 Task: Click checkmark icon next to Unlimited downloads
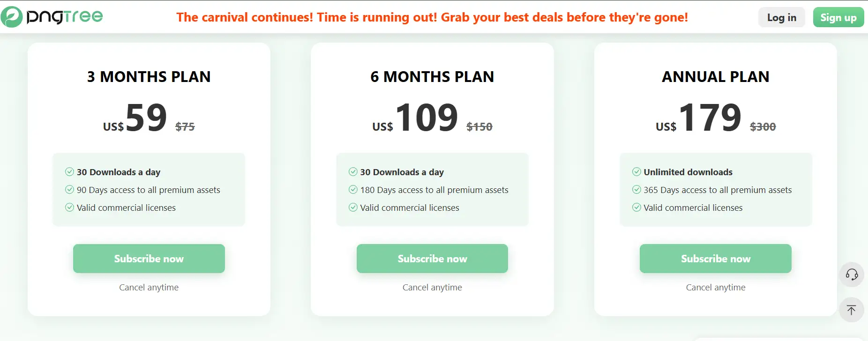636,172
